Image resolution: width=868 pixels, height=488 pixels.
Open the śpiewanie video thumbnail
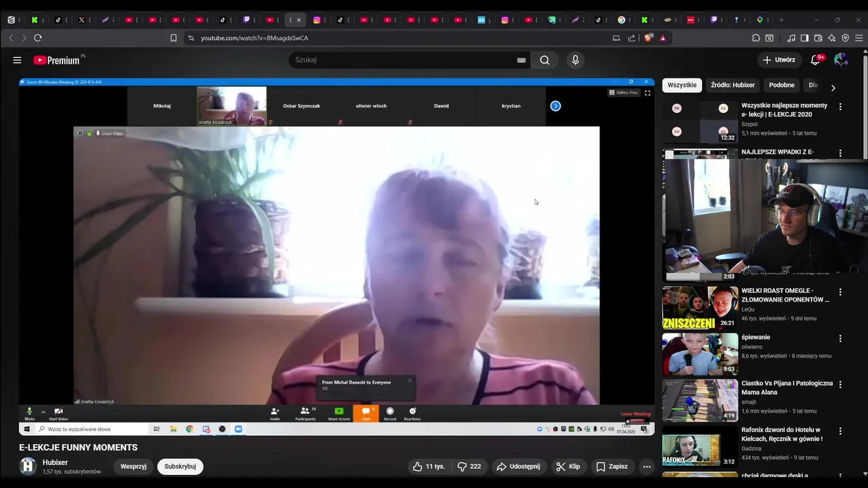pyautogui.click(x=700, y=354)
